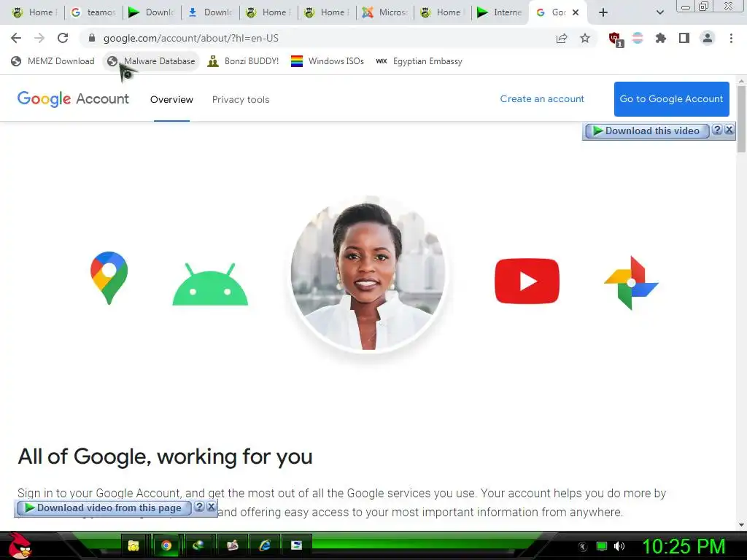Click the 10:25 PM taskbar clock
Screen dimensions: 747x560
click(x=684, y=546)
